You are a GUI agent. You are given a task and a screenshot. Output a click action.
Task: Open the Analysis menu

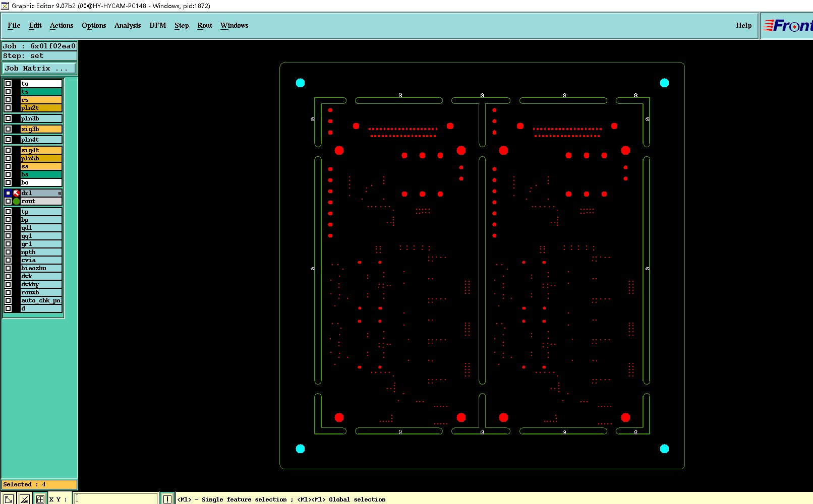pos(128,25)
